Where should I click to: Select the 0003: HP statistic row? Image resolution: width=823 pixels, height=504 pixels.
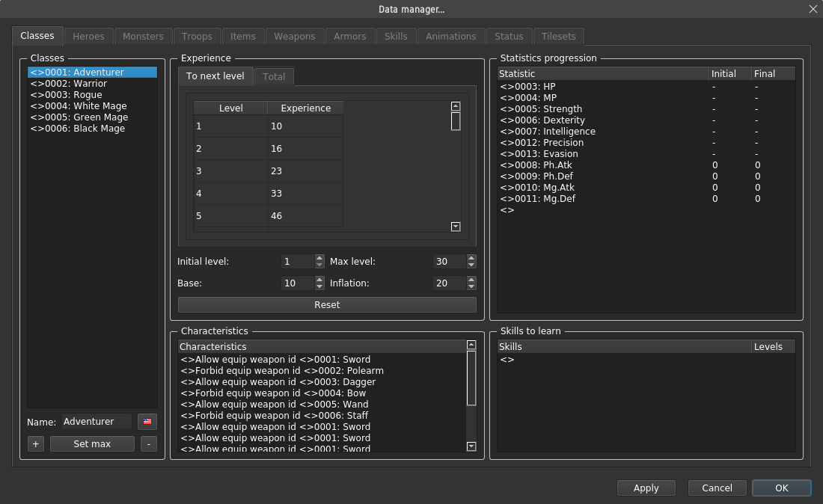point(646,87)
